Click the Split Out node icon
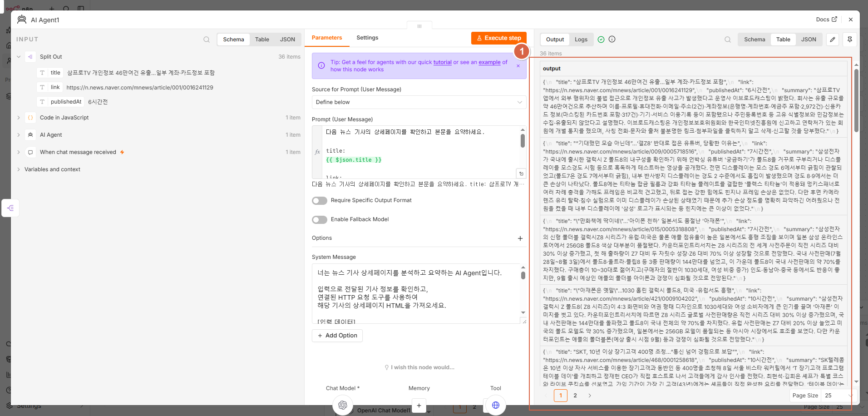 coord(30,57)
